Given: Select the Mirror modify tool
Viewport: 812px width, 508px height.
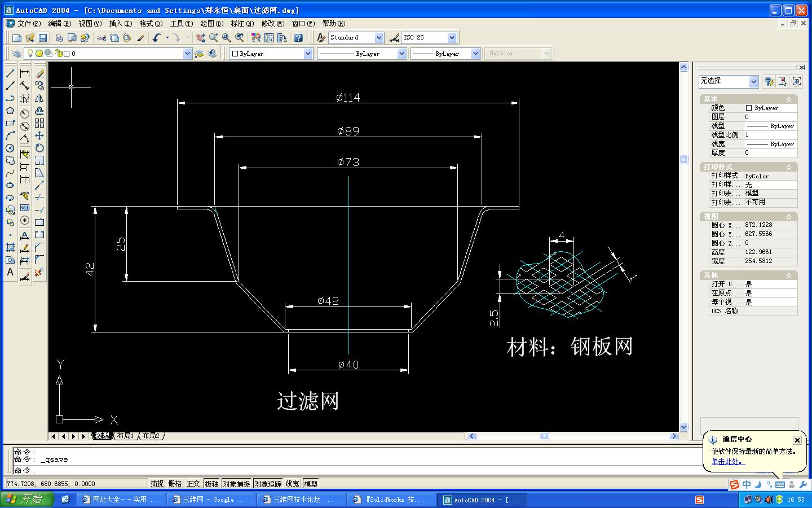Looking at the screenshot, I should point(39,98).
